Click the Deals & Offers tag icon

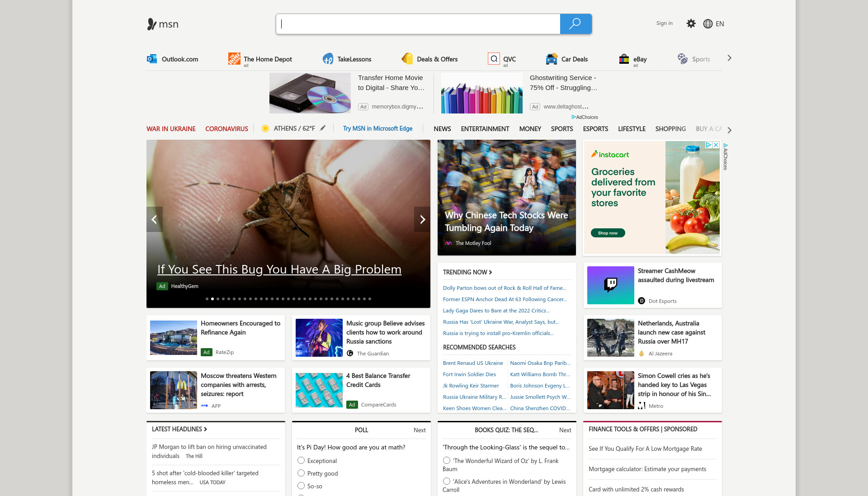click(407, 59)
